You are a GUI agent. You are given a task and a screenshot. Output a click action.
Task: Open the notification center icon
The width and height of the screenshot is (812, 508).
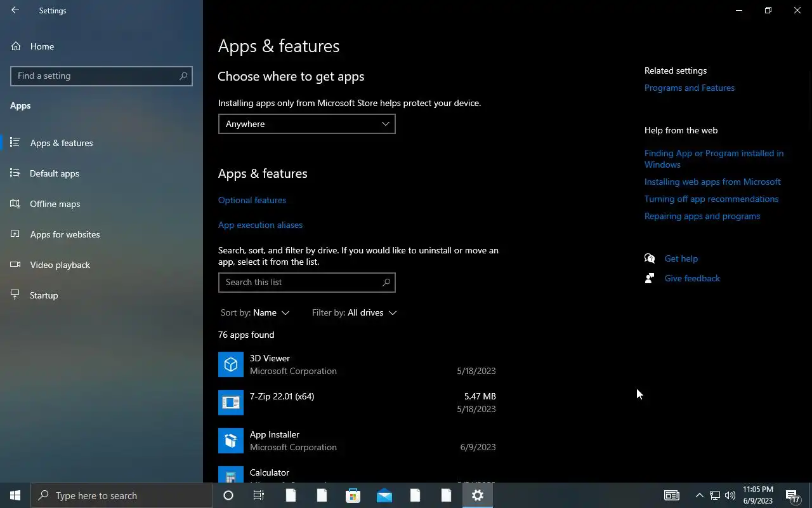(x=793, y=495)
